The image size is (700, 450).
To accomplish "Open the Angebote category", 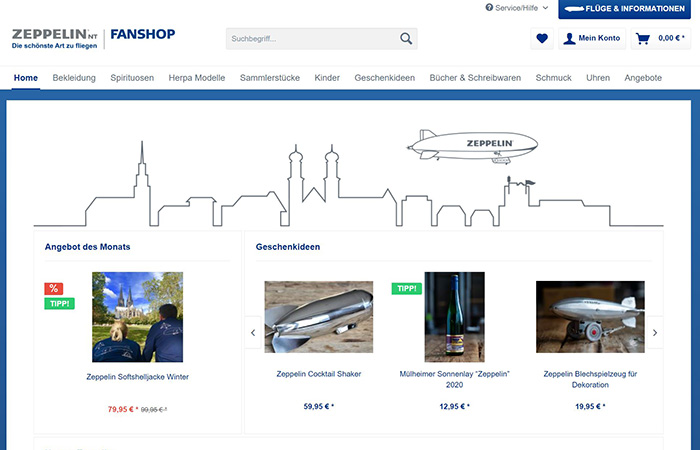I will (643, 78).
